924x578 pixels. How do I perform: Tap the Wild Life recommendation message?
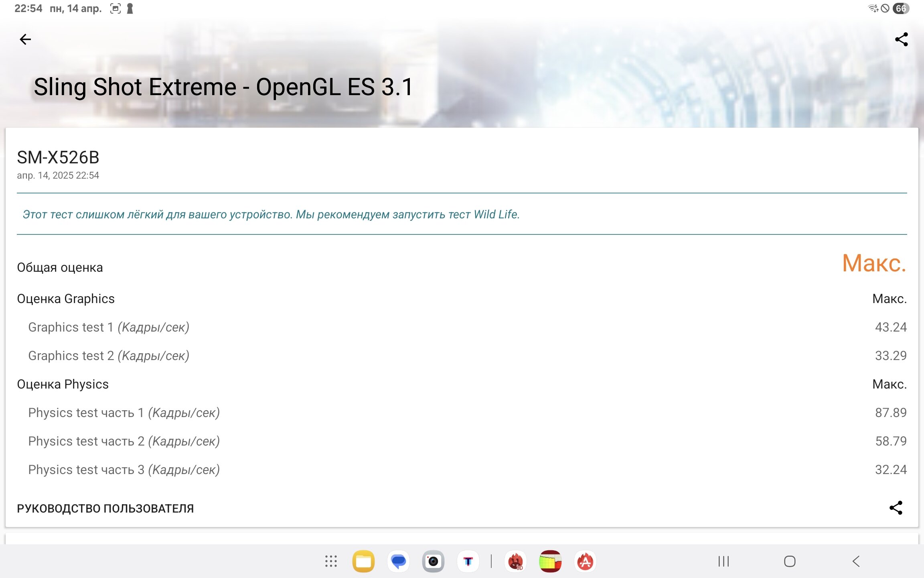(x=271, y=214)
